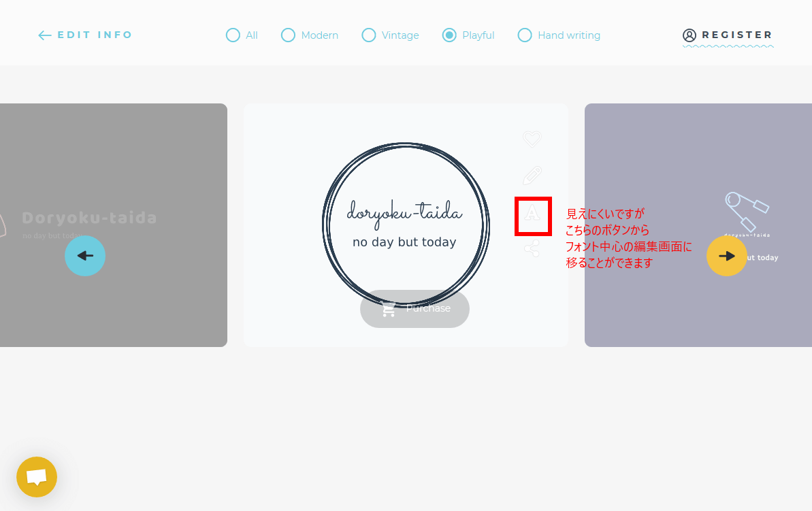Viewport: 812px width, 511px height.
Task: Go to previous logo with blue arrow
Action: pyautogui.click(x=85, y=256)
